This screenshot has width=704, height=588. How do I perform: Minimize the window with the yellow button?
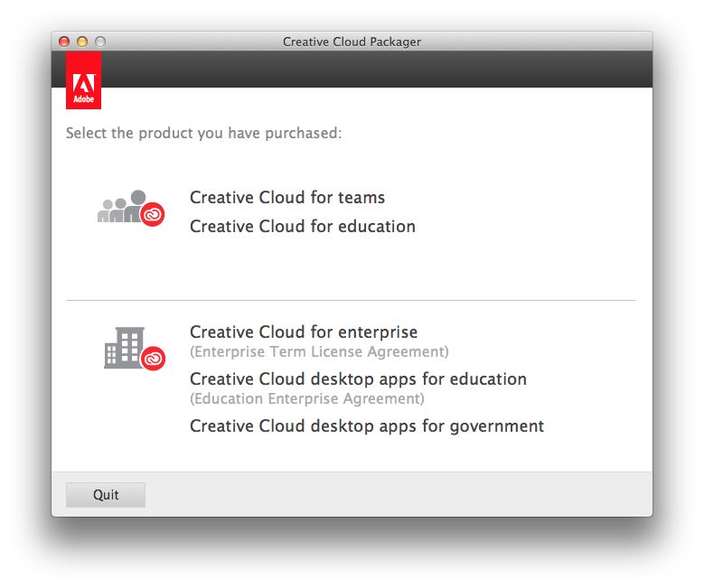(82, 42)
